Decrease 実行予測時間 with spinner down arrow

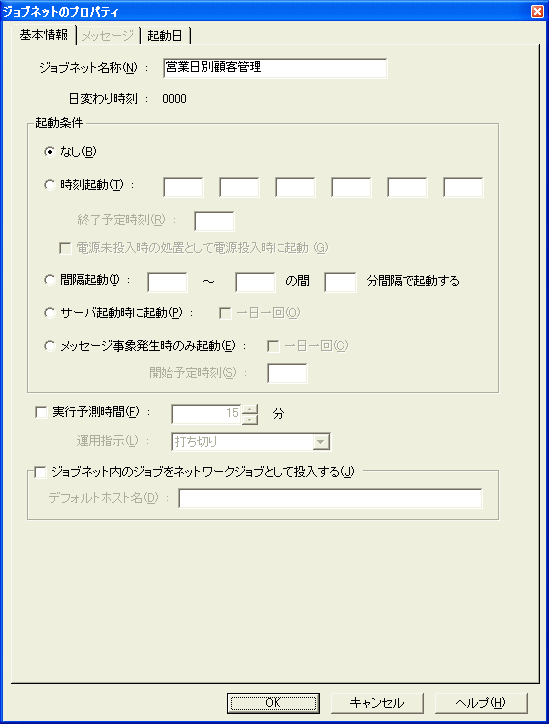pos(250,419)
